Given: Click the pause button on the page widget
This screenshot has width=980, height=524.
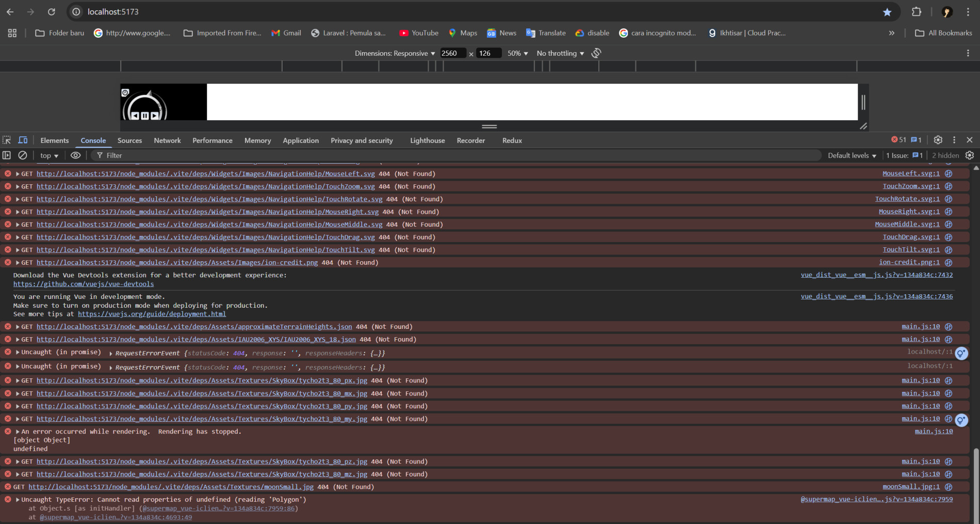Looking at the screenshot, I should [145, 116].
